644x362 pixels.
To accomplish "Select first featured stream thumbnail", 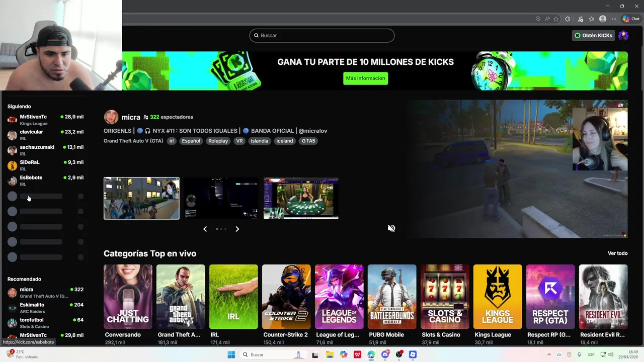I will (x=141, y=198).
